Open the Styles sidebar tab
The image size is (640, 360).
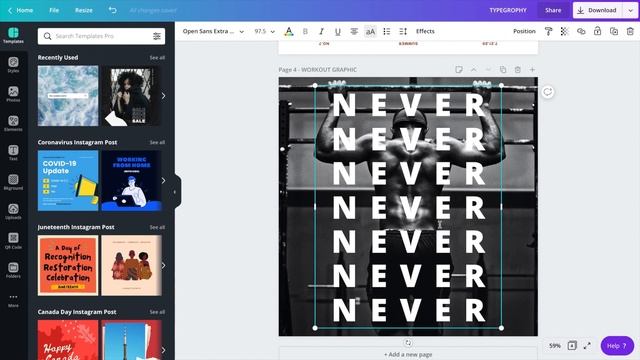[x=13, y=64]
